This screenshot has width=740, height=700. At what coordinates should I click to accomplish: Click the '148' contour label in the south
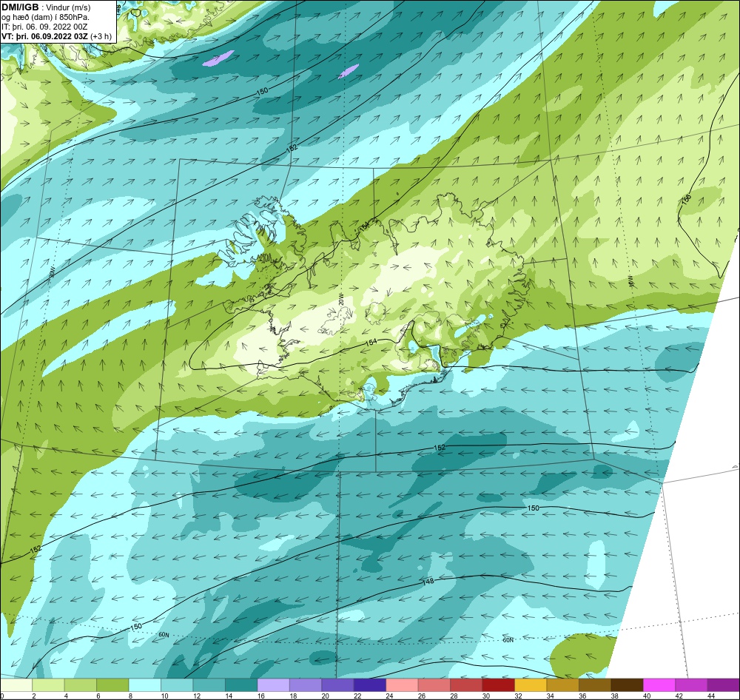click(x=428, y=582)
